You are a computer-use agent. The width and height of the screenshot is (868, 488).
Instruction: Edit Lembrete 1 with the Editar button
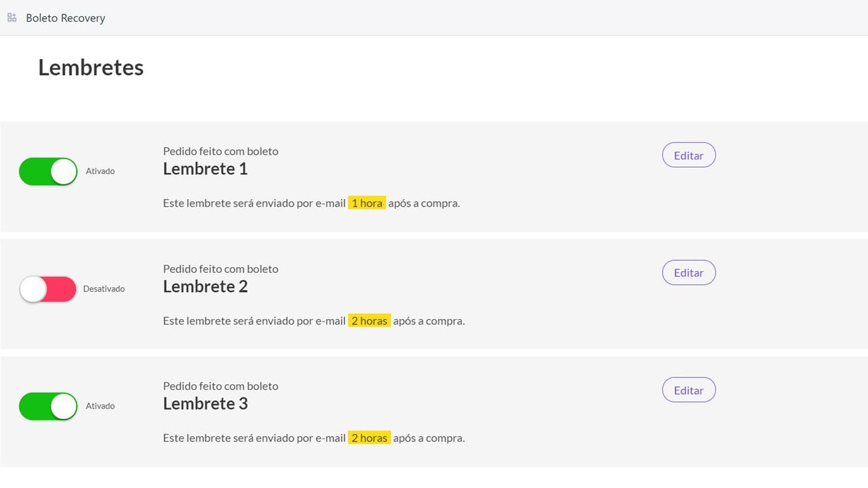[689, 155]
